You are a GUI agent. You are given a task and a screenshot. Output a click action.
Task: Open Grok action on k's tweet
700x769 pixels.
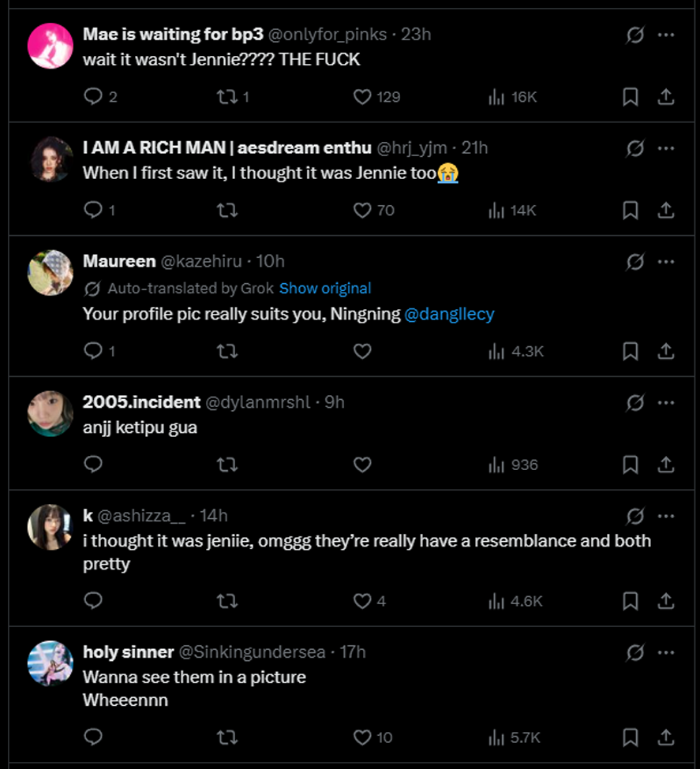pyautogui.click(x=634, y=517)
